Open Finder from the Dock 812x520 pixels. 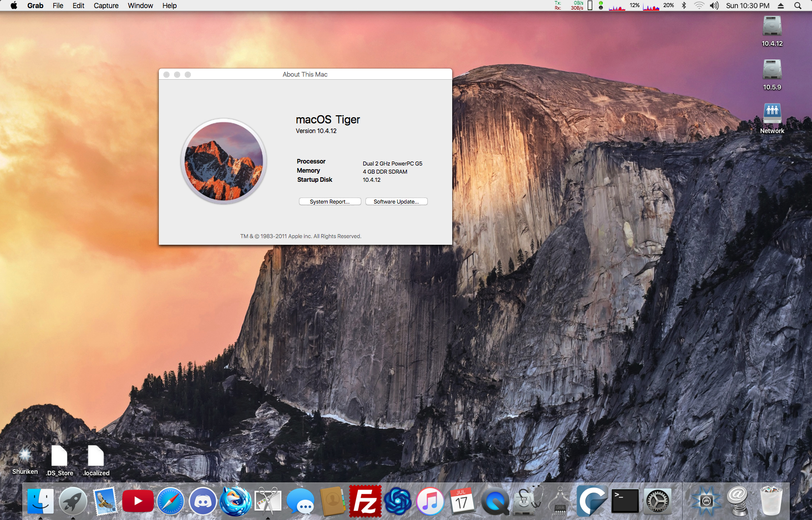(x=41, y=501)
